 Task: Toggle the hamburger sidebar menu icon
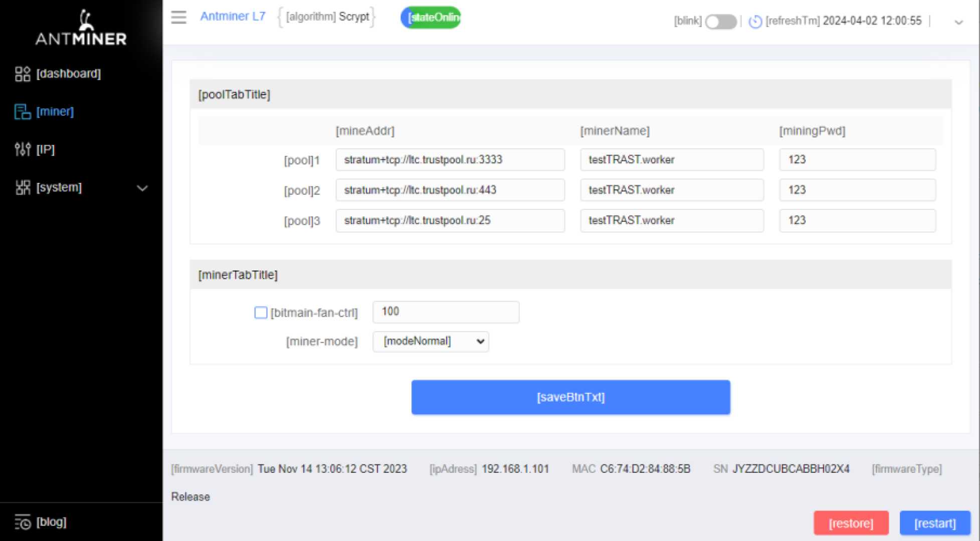178,17
